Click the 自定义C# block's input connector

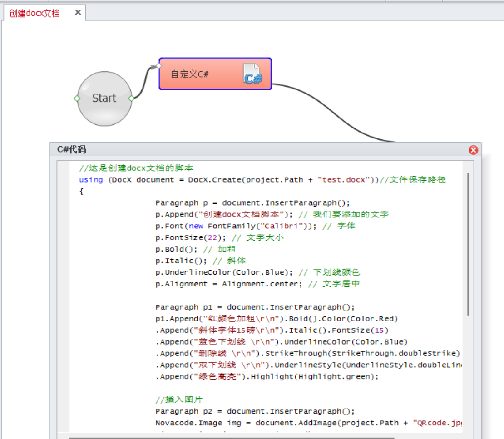tap(158, 66)
